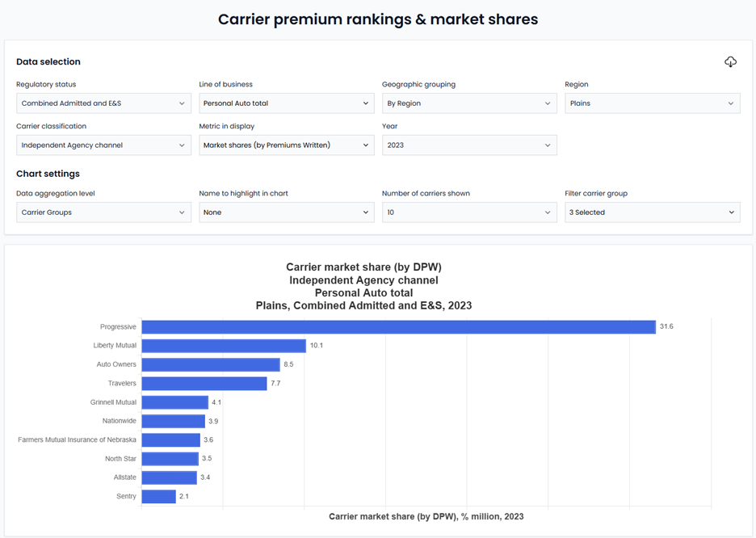Screen dimensions: 756x538
Task: Click the 7.7 value label
Action: coord(275,383)
